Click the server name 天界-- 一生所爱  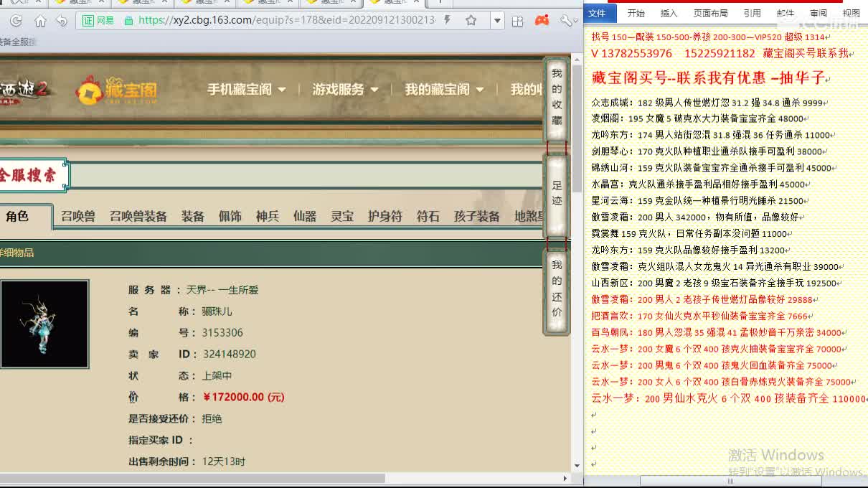pos(222,290)
